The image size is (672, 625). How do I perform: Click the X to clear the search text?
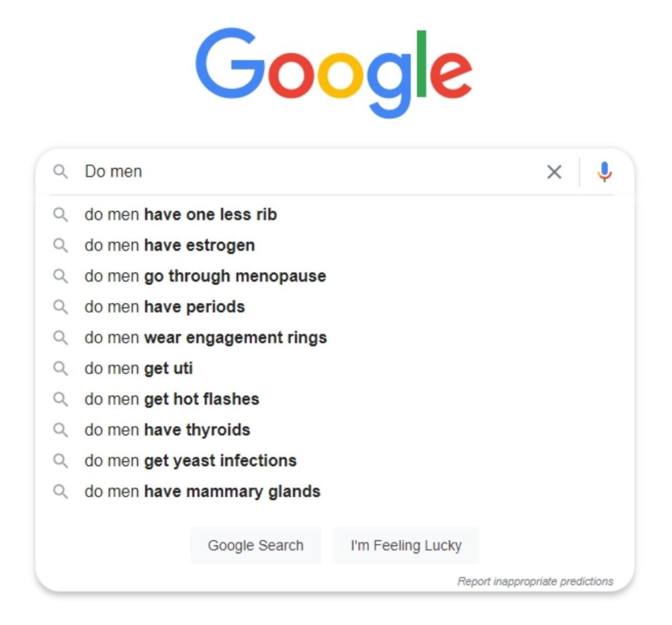coord(554,171)
